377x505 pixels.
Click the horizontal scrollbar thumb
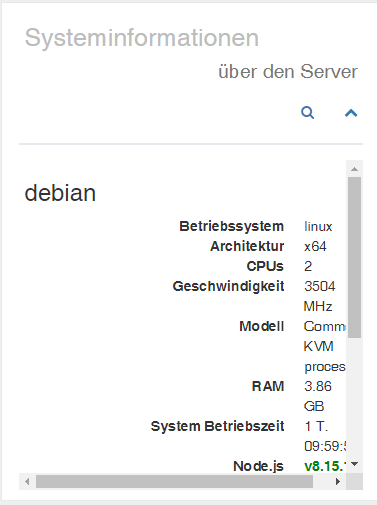point(174,481)
